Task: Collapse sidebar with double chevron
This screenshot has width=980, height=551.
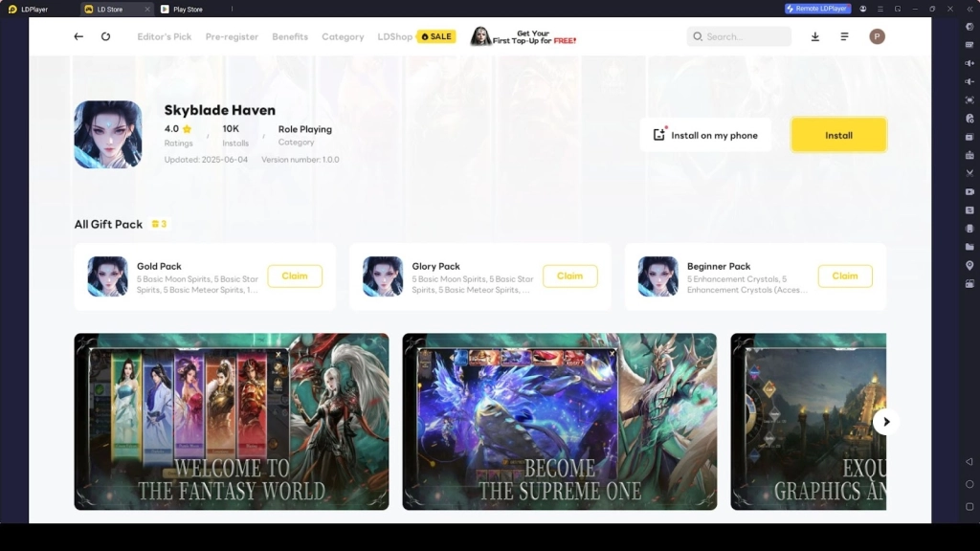Action: pyautogui.click(x=969, y=9)
